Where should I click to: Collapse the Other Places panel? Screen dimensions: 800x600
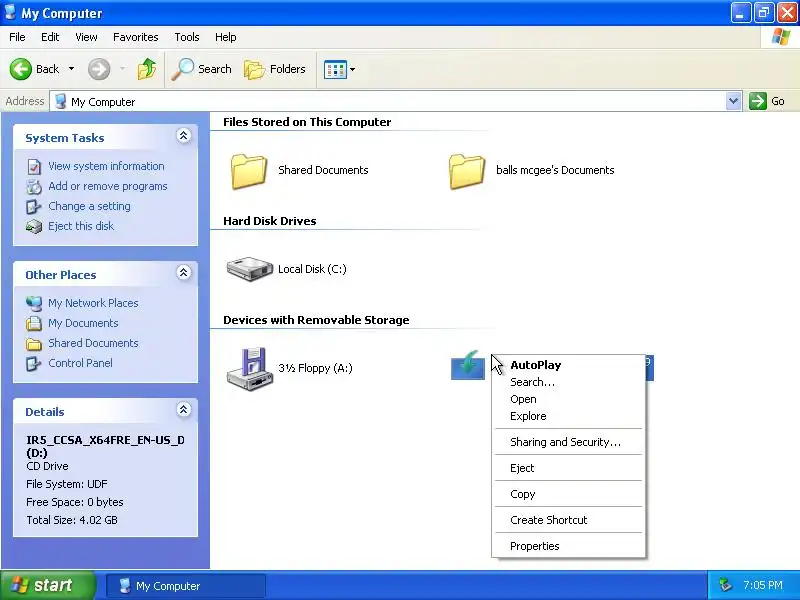click(x=184, y=272)
